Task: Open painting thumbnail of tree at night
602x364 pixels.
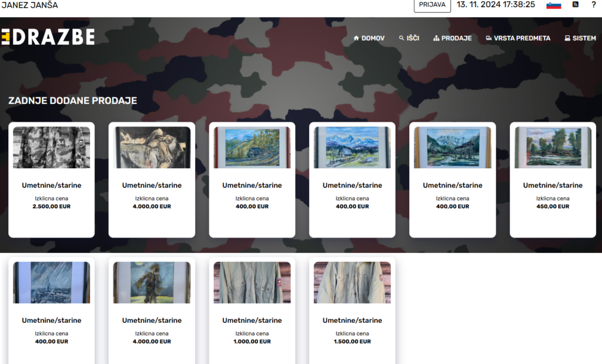Action: pyautogui.click(x=152, y=283)
